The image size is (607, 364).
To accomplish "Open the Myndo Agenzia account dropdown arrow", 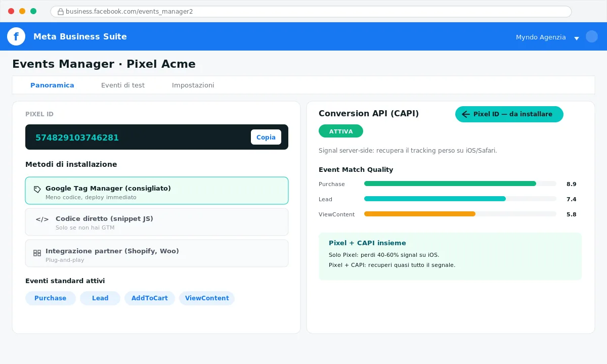I will (576, 38).
